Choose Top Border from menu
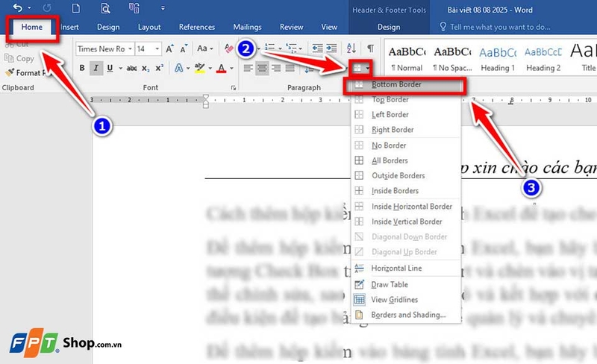The height and width of the screenshot is (364, 597). [x=406, y=100]
